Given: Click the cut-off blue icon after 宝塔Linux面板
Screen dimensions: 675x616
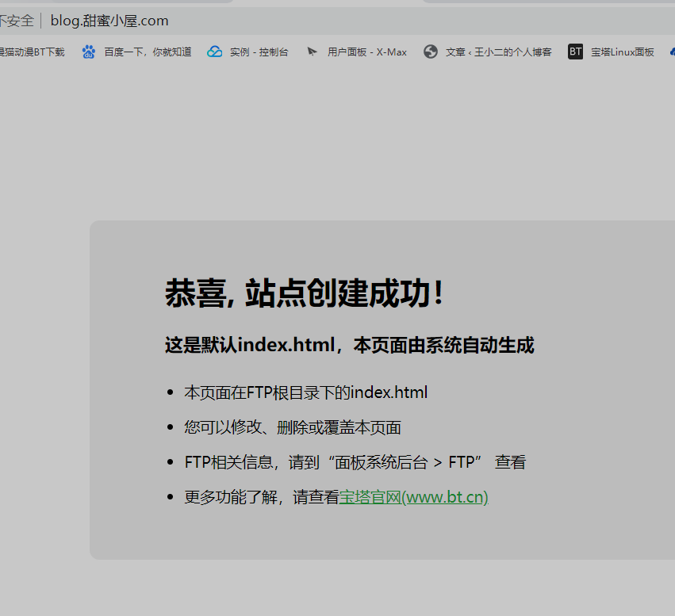Looking at the screenshot, I should (x=671, y=52).
